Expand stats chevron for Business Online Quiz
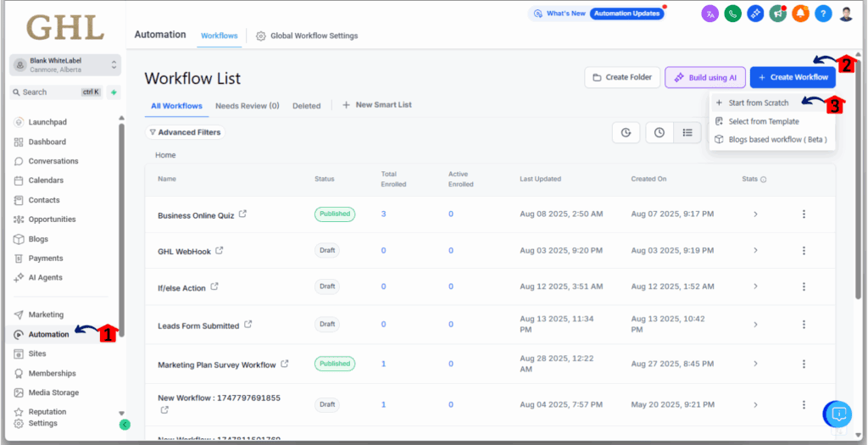The height and width of the screenshot is (445, 868). click(755, 214)
